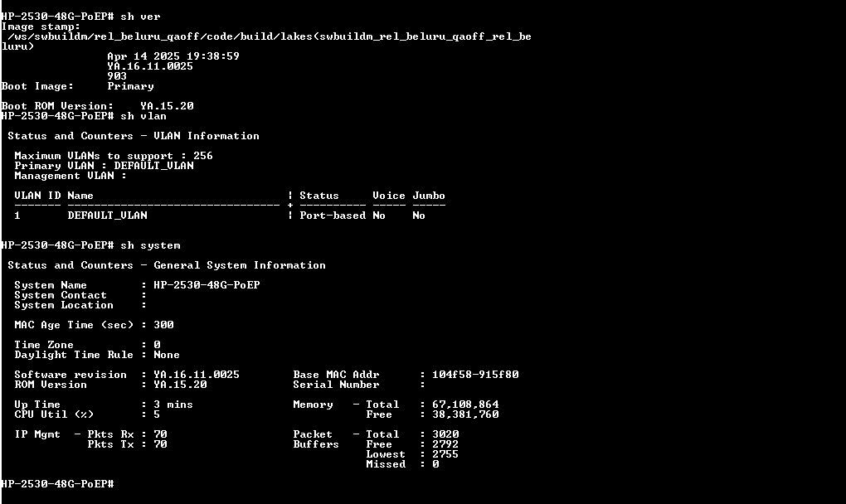Click the System Name value 'HP-2530-48G-PoEP'
Viewport: 846px width, 504px height.
(207, 285)
